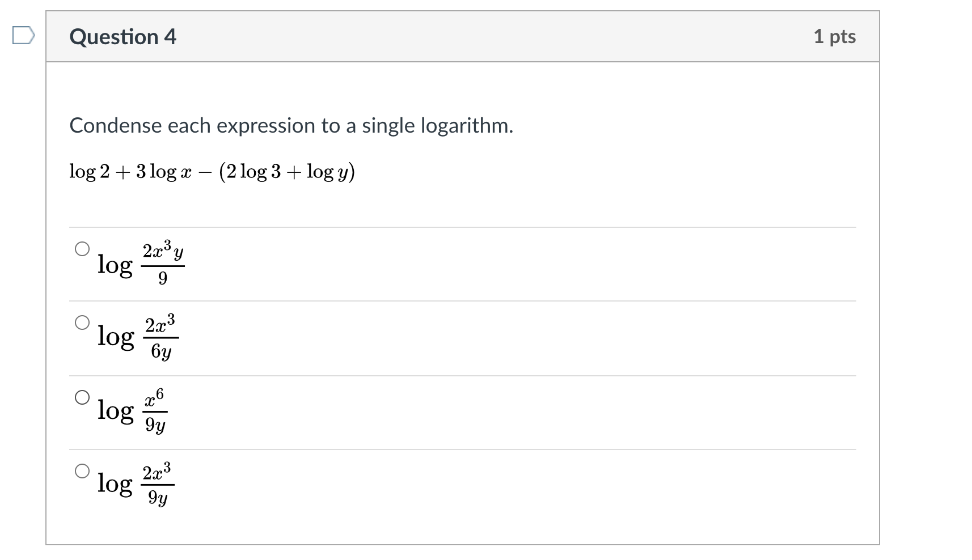Select radio button for log 2x³/9y
The width and height of the screenshot is (972, 560).
83,470
